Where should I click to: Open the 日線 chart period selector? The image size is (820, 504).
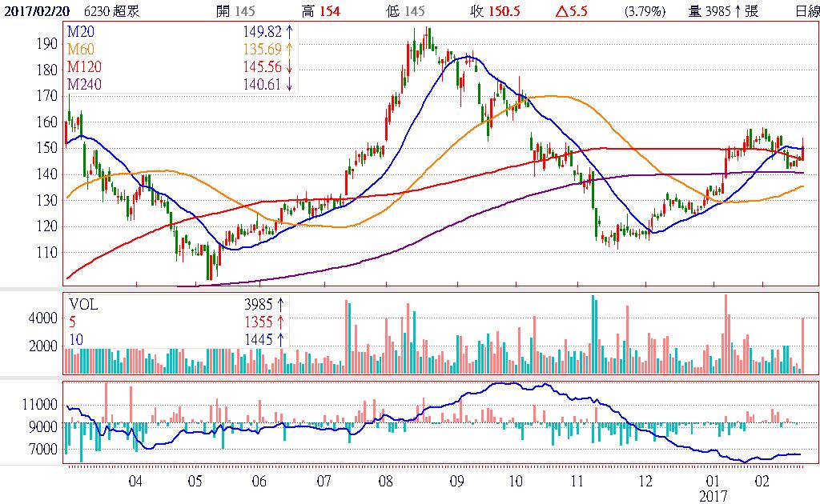806,11
